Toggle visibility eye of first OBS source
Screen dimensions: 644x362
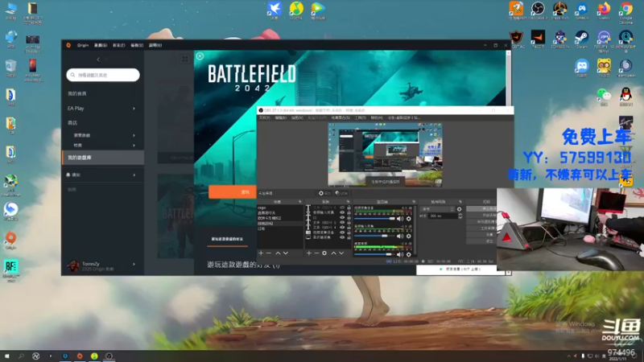(342, 208)
